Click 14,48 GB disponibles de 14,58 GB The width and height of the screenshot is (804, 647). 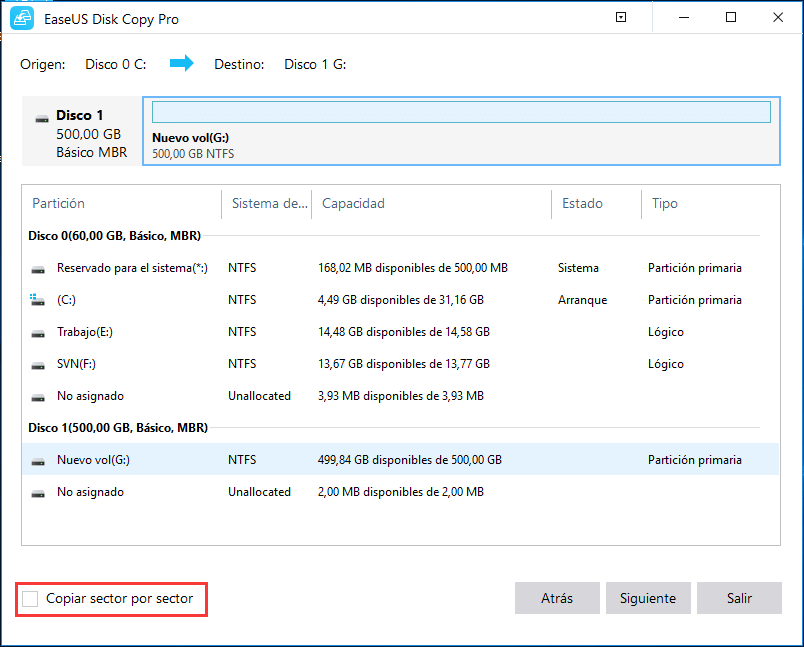pyautogui.click(x=404, y=332)
